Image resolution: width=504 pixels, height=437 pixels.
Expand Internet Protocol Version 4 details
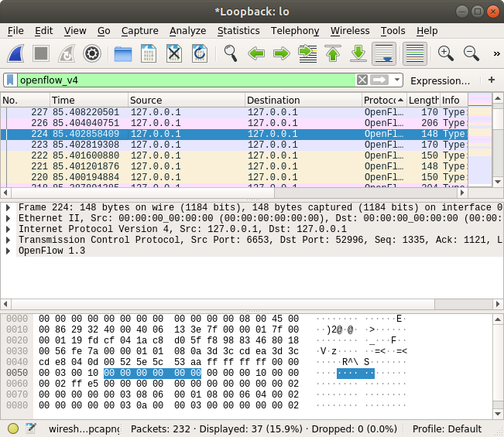coord(9,229)
